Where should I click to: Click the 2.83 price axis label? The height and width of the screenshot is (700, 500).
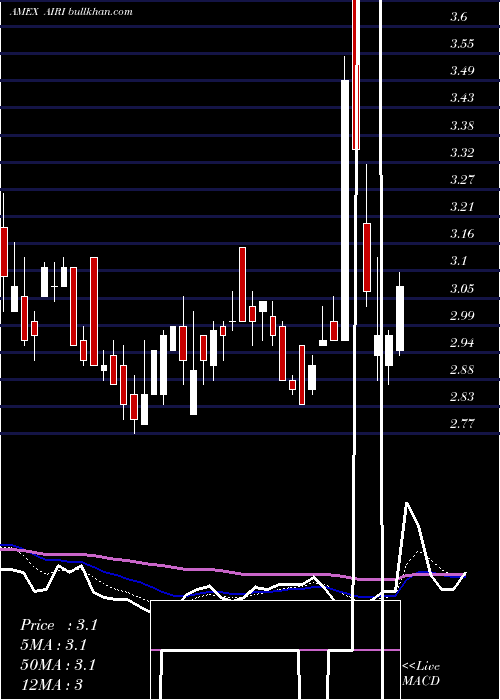point(462,396)
